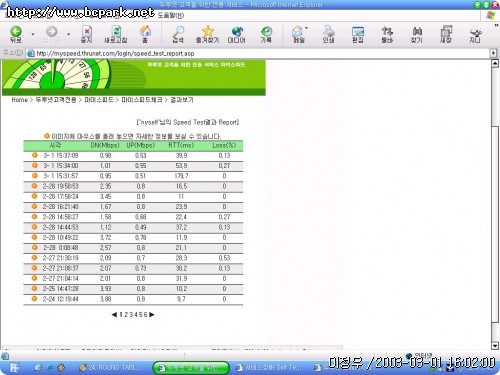Click the vertical scrollbar down arrow
The height and width of the screenshot is (375, 500).
pyautogui.click(x=495, y=346)
